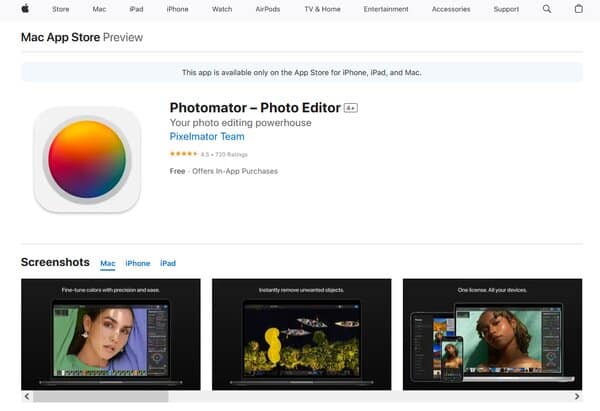Open the Mac menu in navigation
Image resolution: width=600 pixels, height=411 pixels.
pyautogui.click(x=99, y=9)
